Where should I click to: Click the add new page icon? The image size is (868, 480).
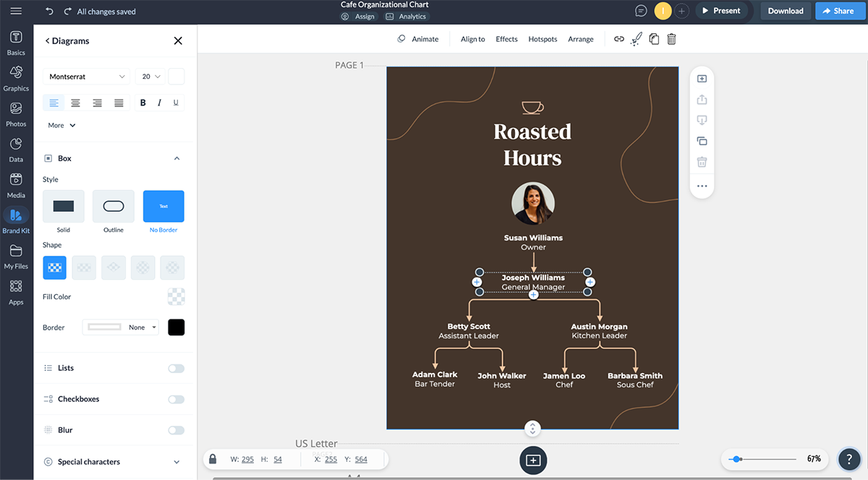tap(533, 460)
